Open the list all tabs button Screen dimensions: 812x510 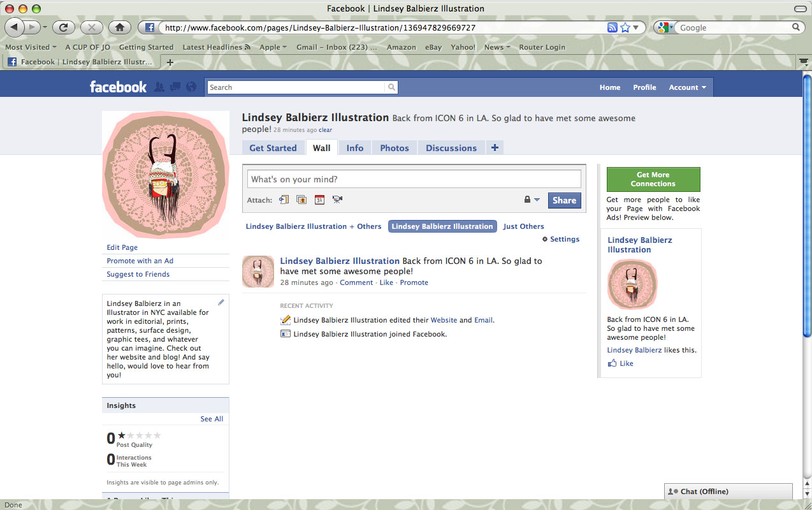point(804,62)
